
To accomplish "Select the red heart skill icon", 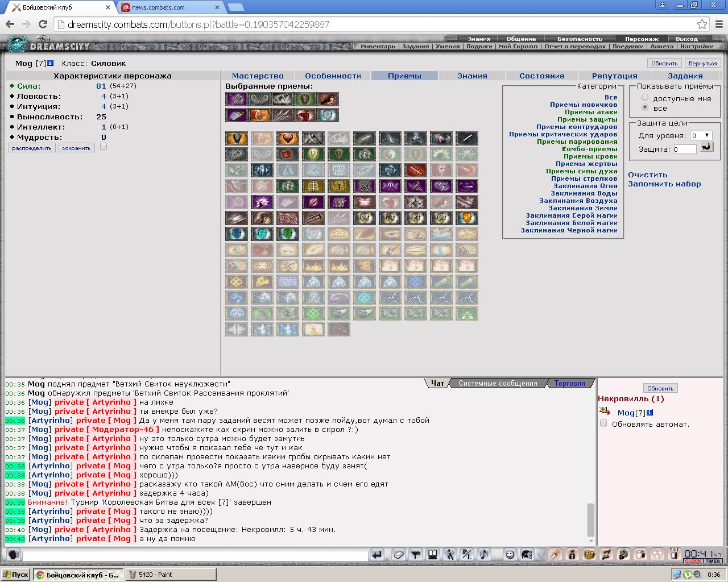I will click(x=288, y=138).
